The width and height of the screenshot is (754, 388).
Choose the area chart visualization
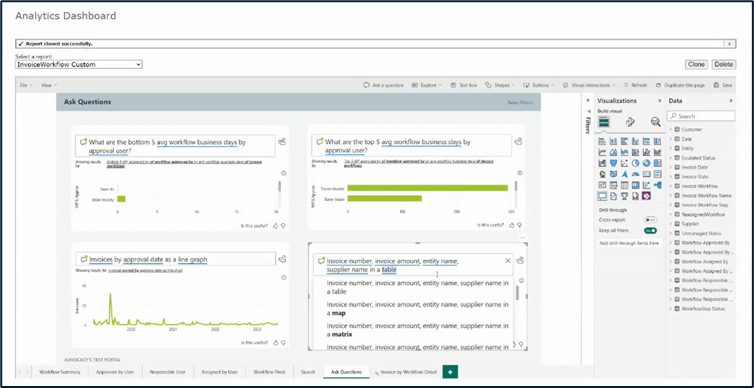pyautogui.click(x=614, y=152)
